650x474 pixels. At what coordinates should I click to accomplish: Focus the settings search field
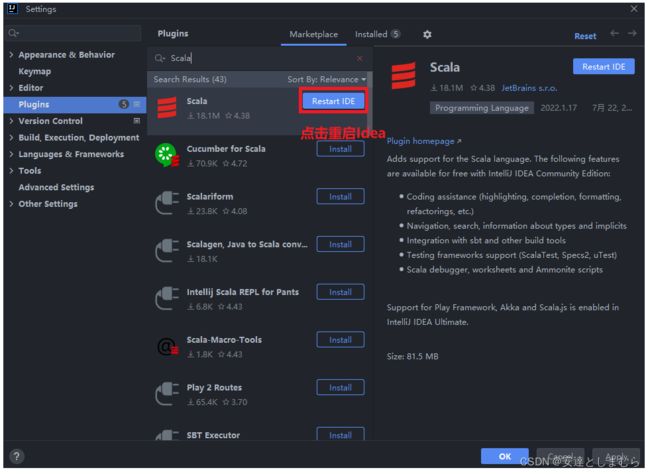point(75,33)
